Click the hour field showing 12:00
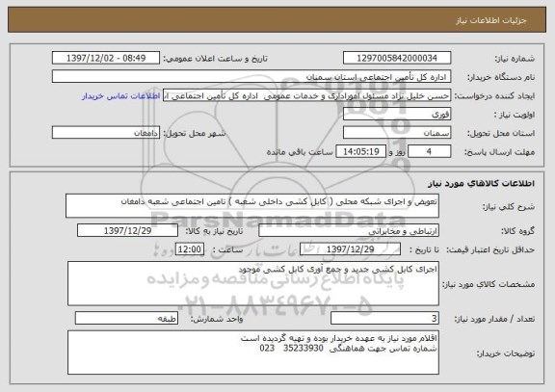Screen dimensions: 555x392 (190, 249)
